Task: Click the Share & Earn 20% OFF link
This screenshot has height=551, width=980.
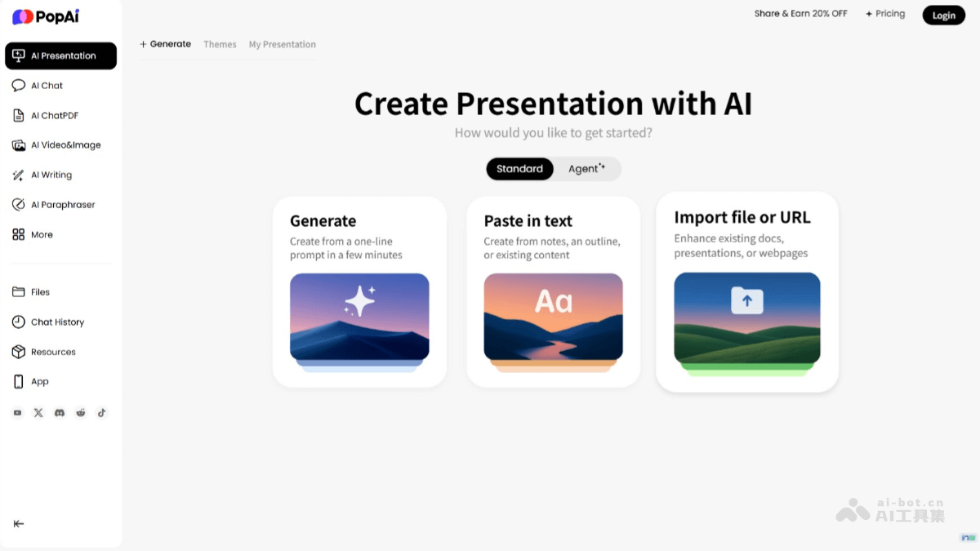Action: [800, 13]
